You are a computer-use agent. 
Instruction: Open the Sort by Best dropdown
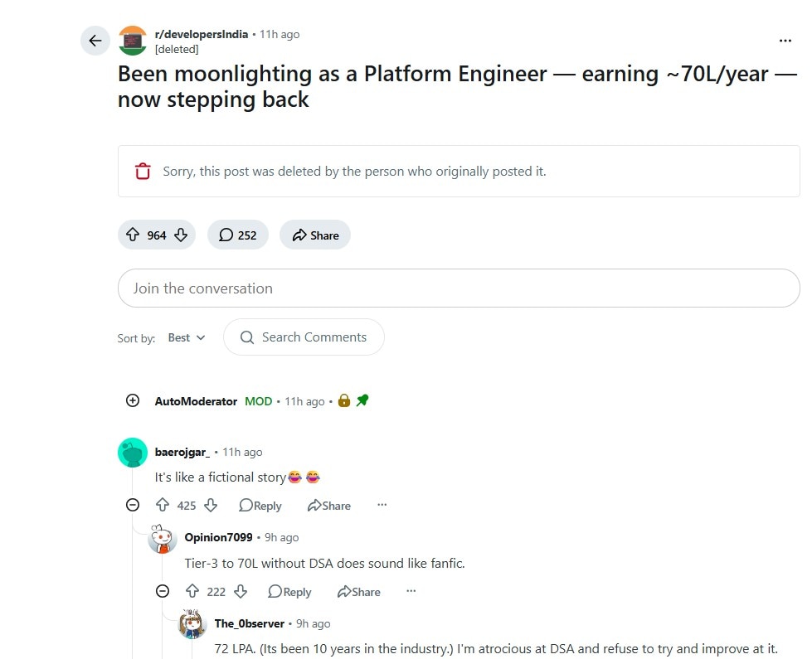(187, 338)
